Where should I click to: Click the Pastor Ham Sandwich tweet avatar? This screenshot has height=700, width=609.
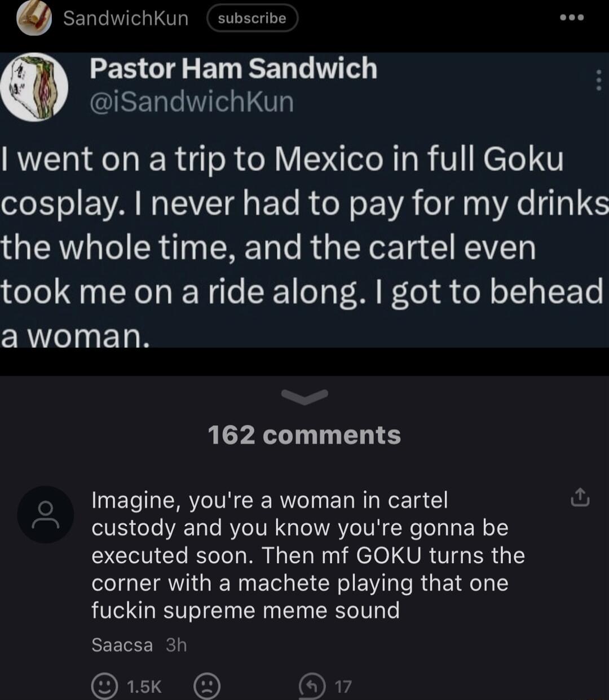(x=35, y=87)
